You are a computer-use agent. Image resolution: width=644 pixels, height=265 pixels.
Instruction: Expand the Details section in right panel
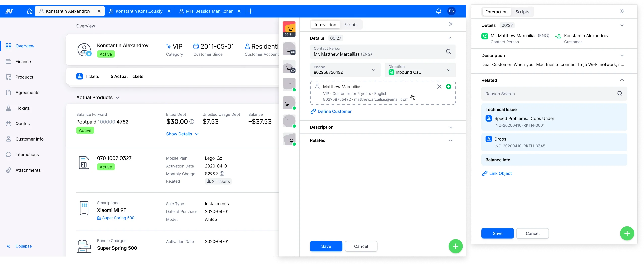tap(622, 25)
